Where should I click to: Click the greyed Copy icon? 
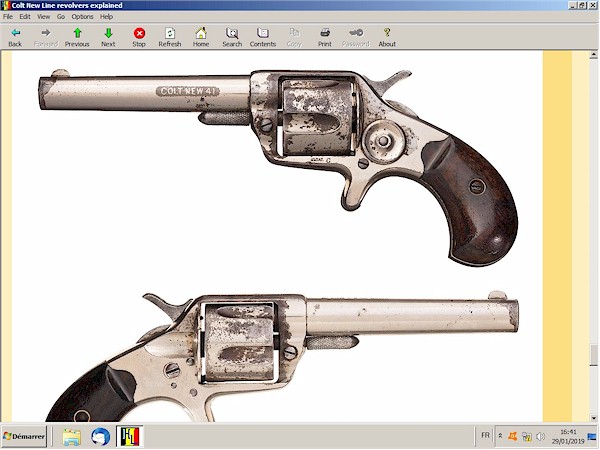(294, 37)
